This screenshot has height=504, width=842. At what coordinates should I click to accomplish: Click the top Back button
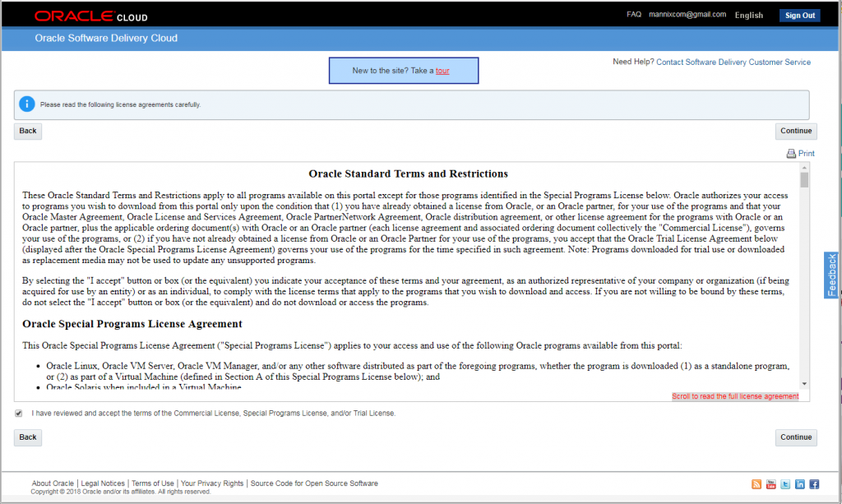point(28,131)
